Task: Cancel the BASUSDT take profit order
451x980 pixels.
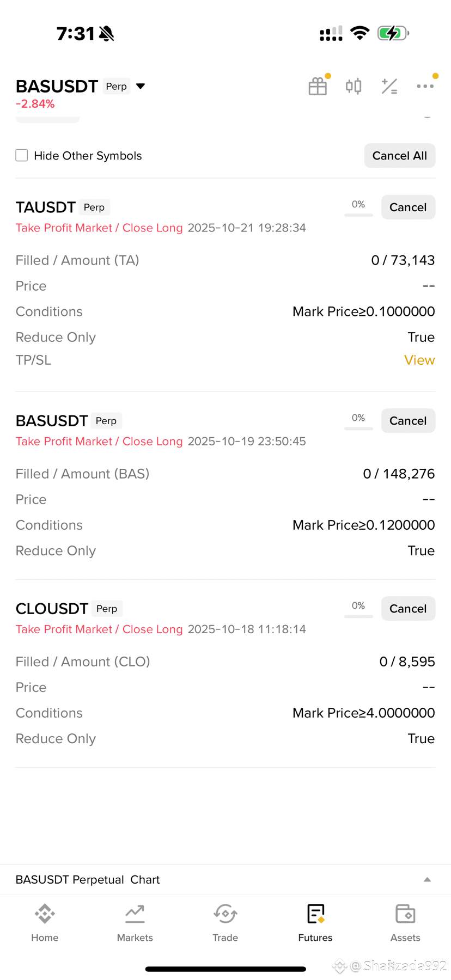Action: pos(408,420)
